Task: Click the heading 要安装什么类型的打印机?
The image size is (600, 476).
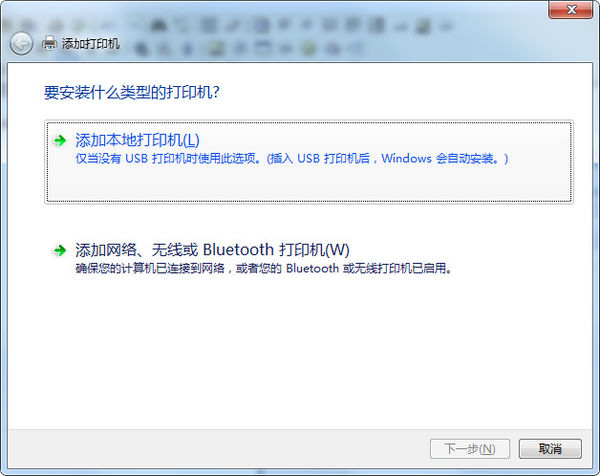Action: pos(132,92)
